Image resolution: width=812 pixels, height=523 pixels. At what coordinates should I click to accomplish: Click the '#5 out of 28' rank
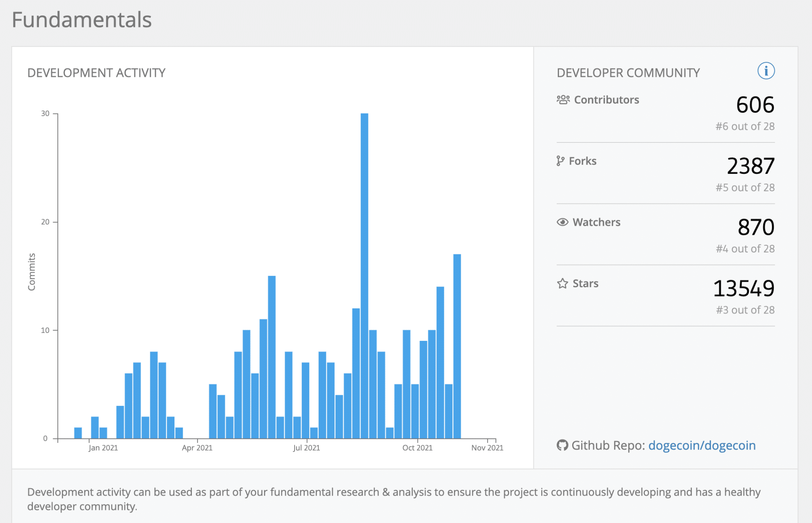[x=745, y=187]
